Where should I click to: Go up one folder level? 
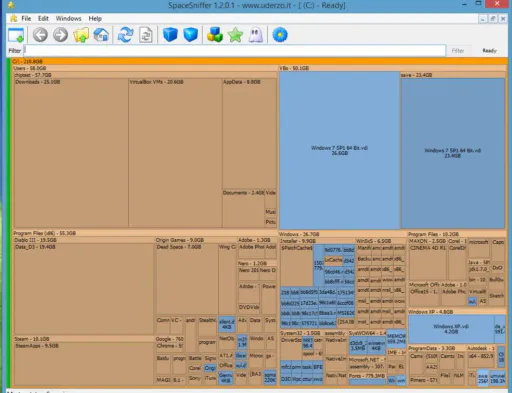(x=81, y=35)
